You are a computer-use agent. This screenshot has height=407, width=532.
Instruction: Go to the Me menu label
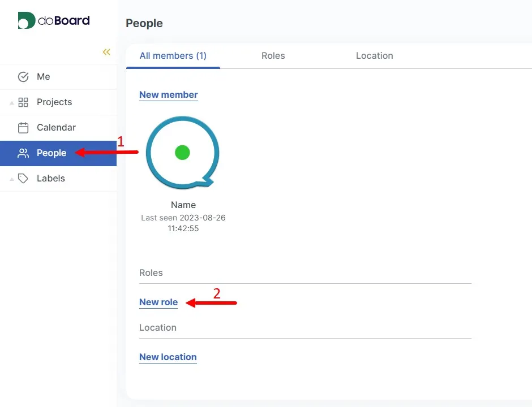click(44, 77)
